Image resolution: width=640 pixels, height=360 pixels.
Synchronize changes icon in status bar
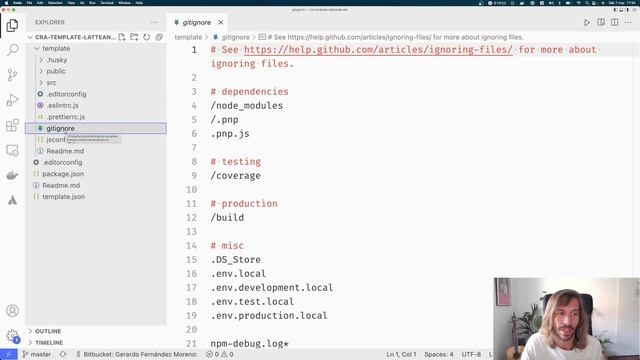coord(63,354)
